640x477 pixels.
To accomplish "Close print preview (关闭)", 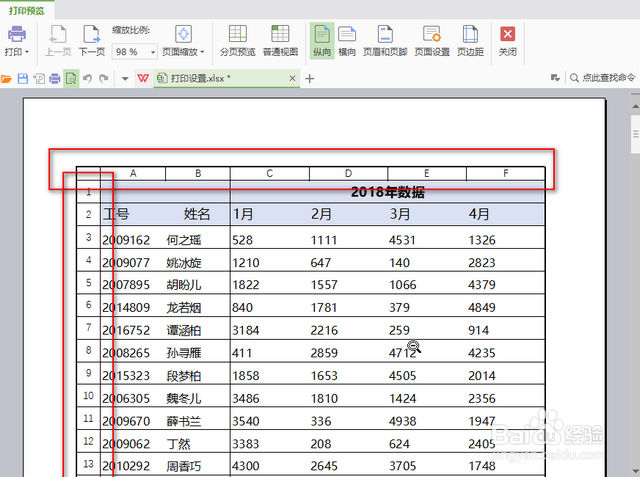I will (x=507, y=40).
